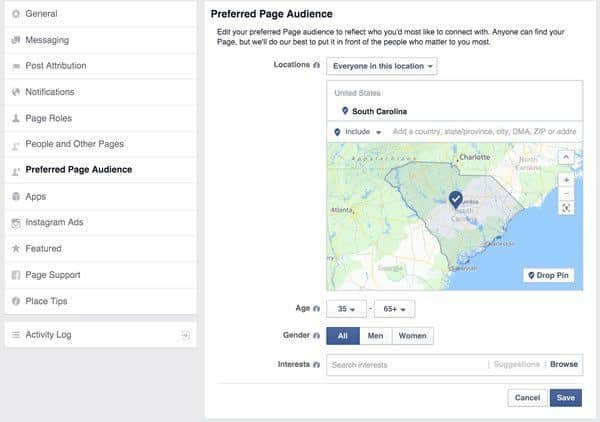Viewport: 600px width, 422px height.
Task: Collapse the map with the up chevron
Action: [566, 157]
